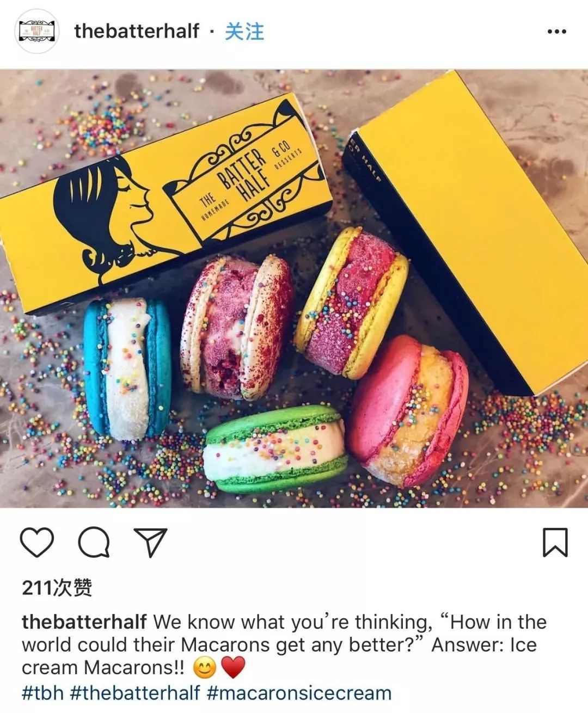The width and height of the screenshot is (588, 713).
Task: Save post with bookmark icon
Action: click(555, 542)
